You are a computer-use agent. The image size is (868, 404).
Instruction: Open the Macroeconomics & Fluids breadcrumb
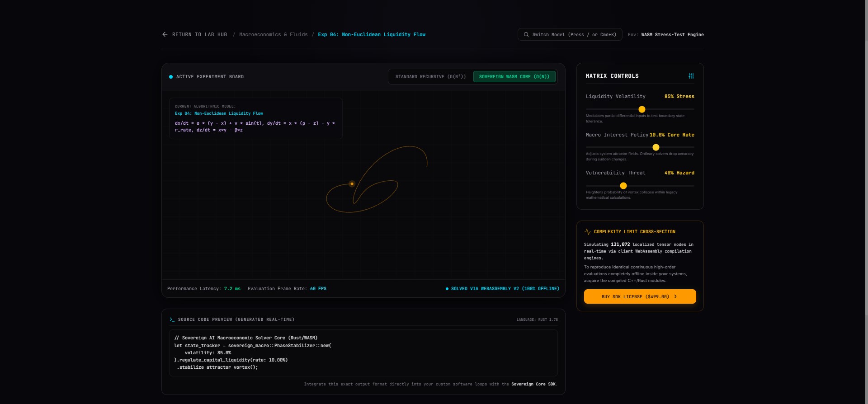(273, 34)
